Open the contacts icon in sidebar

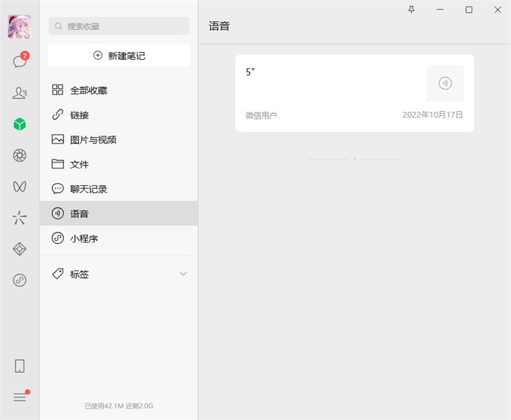pos(20,93)
